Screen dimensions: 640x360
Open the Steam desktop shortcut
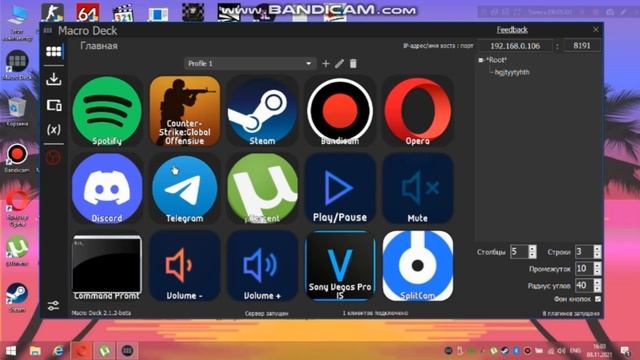[17, 298]
